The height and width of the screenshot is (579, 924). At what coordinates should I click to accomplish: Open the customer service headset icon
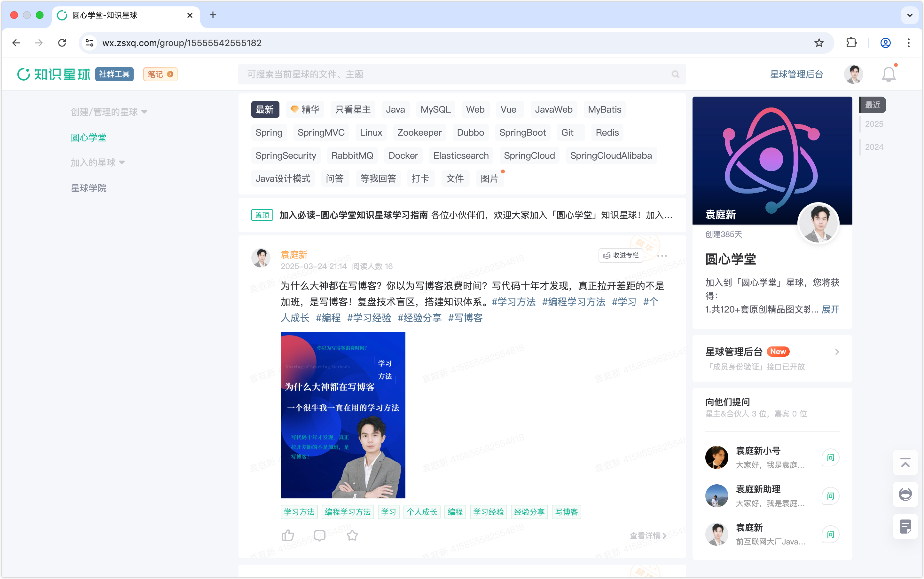(x=905, y=494)
